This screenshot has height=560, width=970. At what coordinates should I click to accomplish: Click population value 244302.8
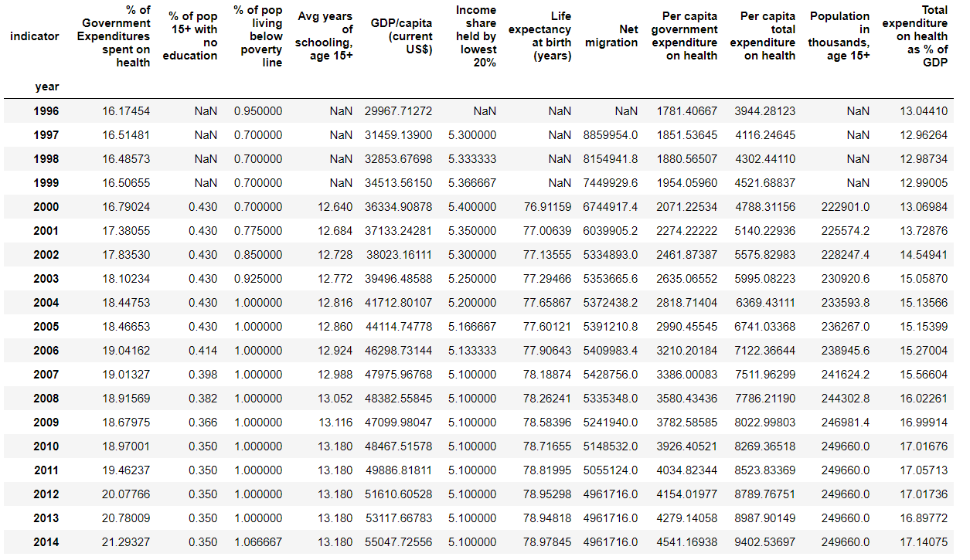845,399
